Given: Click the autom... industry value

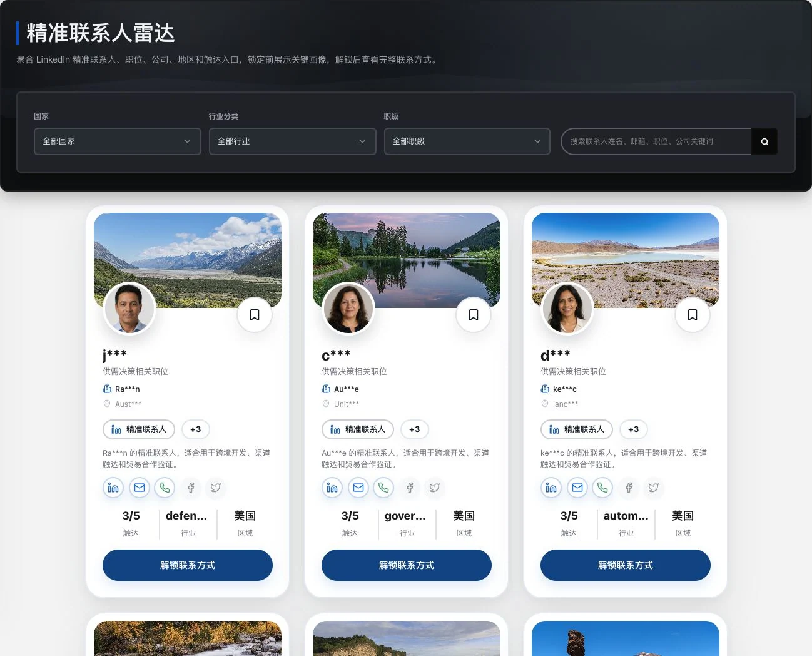Looking at the screenshot, I should [626, 516].
